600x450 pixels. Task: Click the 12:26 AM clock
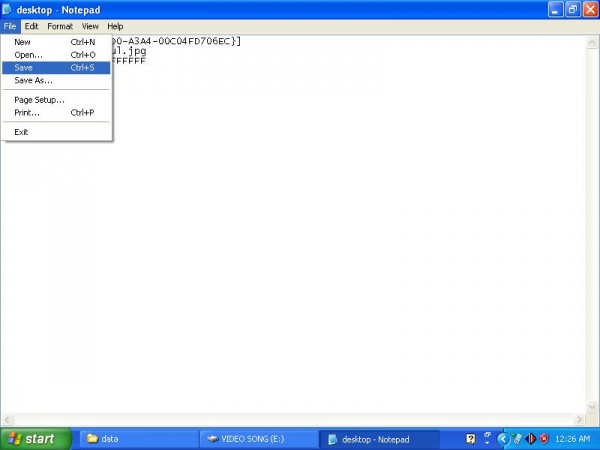point(572,439)
